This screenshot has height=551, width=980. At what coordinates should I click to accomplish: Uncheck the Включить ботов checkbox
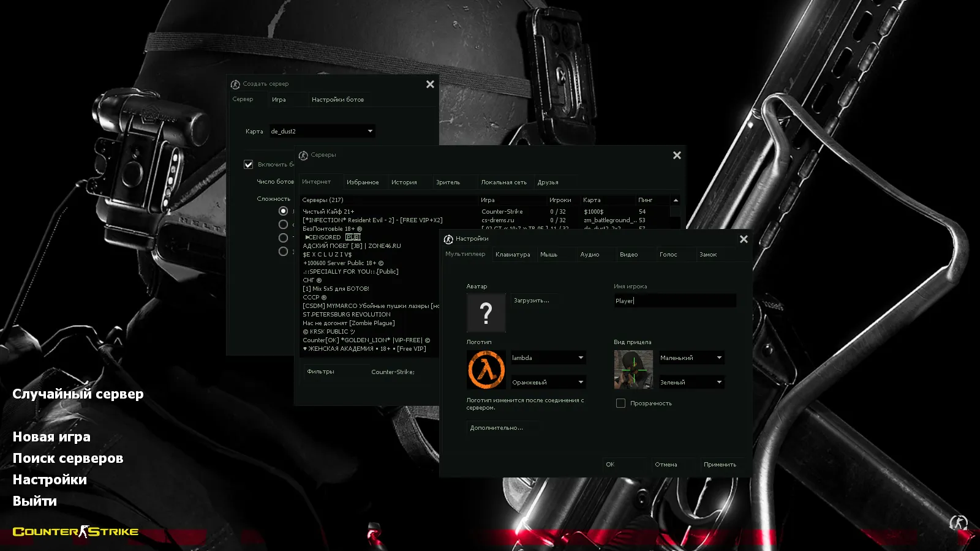tap(249, 164)
